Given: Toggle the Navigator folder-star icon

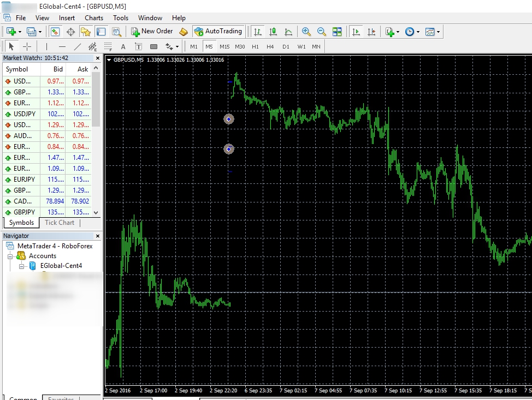Looking at the screenshot, I should 86,32.
